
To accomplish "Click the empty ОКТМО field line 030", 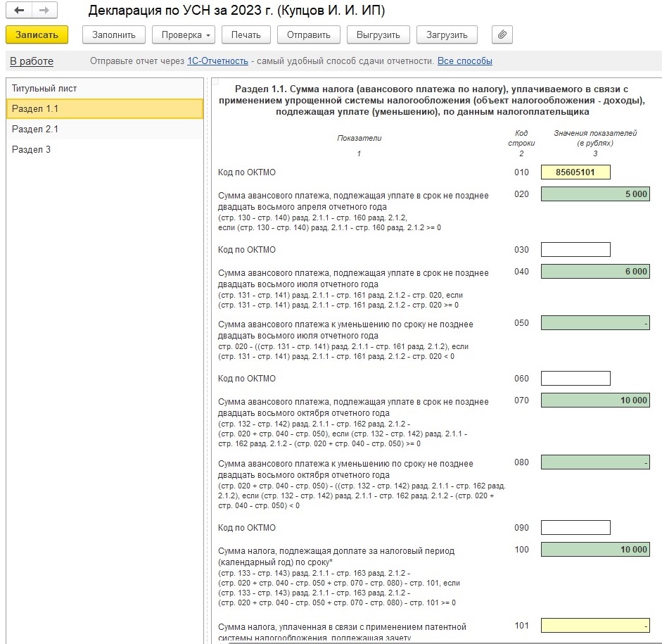I will click(575, 249).
